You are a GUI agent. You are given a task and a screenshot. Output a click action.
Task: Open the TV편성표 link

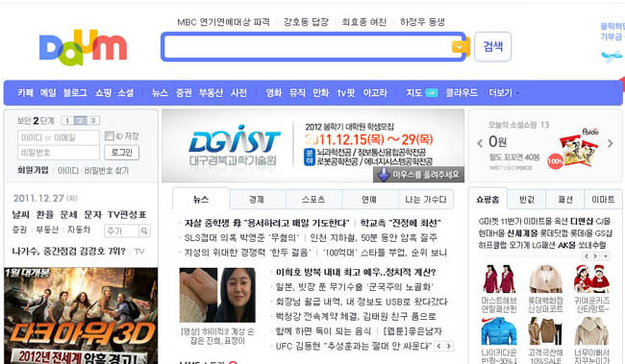pyautogui.click(x=127, y=215)
